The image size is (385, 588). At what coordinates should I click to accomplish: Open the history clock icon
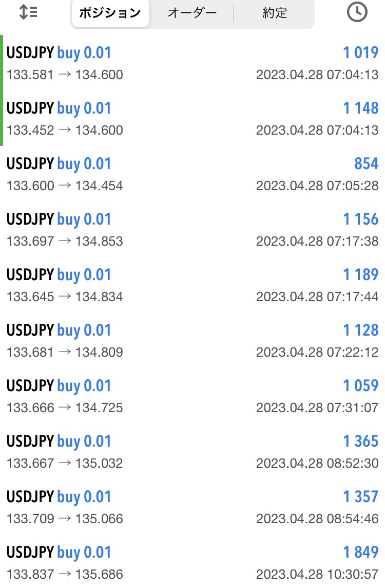pos(357,12)
